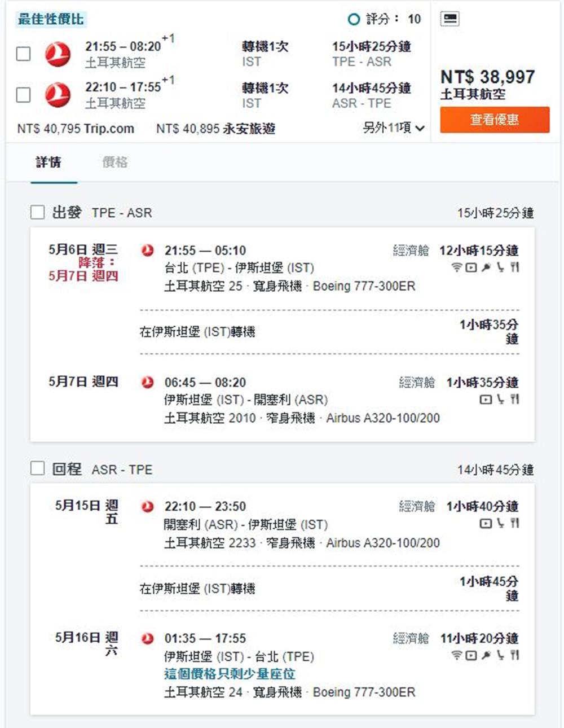This screenshot has height=728, width=564.
Task: Click the meal icon on flight 2010
Action: pyautogui.click(x=514, y=400)
